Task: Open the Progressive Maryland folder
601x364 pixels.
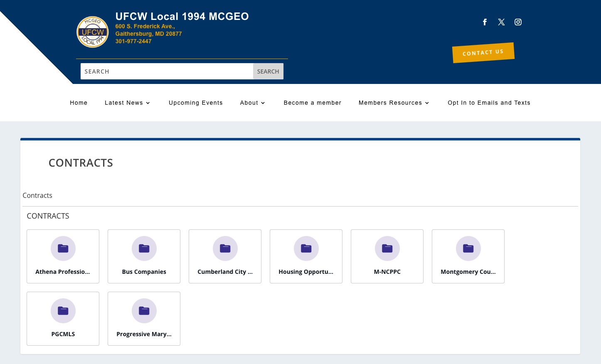Action: [144, 319]
